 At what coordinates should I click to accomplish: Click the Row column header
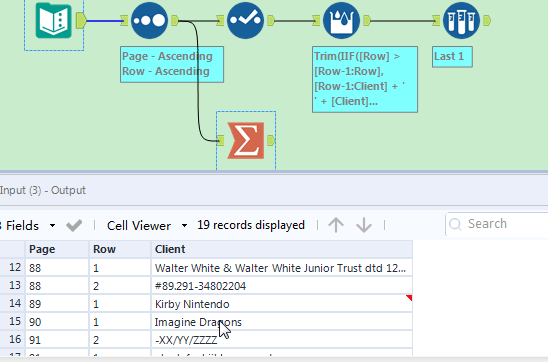120,249
